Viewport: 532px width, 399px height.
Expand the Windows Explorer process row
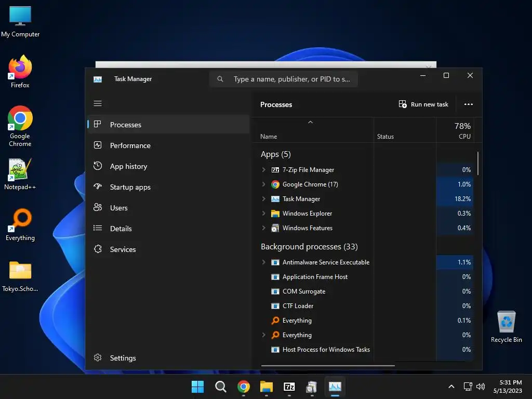point(263,214)
